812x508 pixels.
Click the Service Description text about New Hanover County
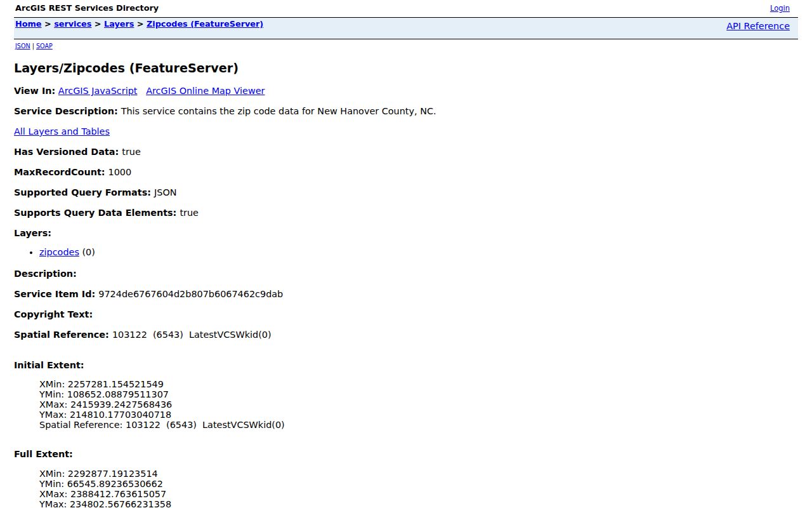[278, 111]
